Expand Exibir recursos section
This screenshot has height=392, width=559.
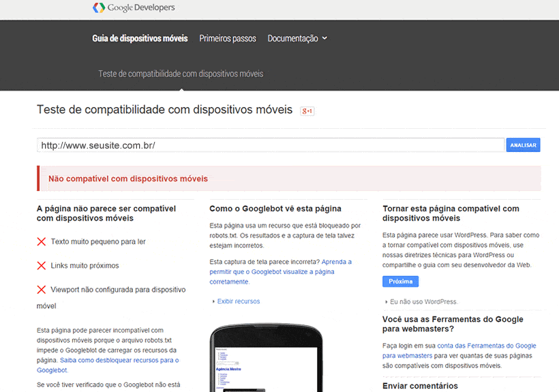pos(237,301)
